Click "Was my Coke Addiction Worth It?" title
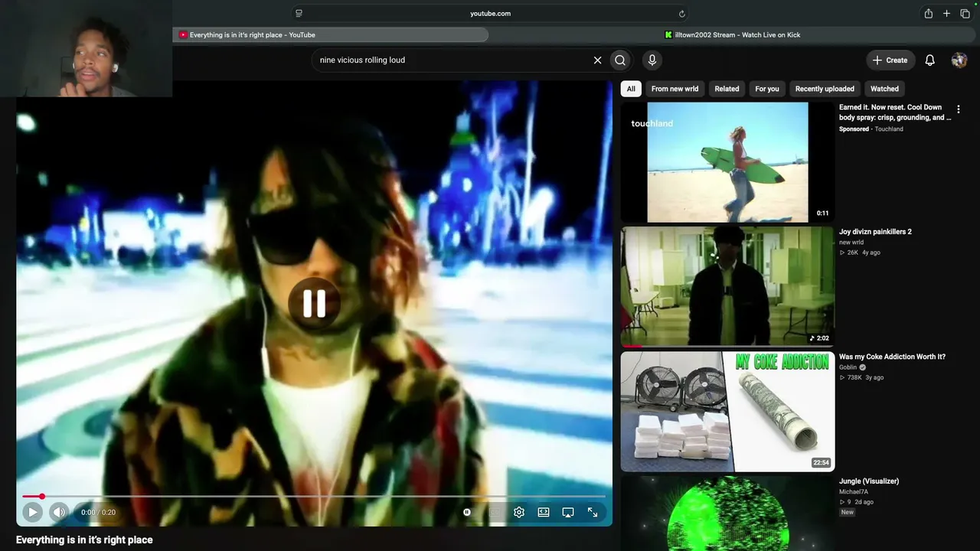980x551 pixels. (x=892, y=357)
